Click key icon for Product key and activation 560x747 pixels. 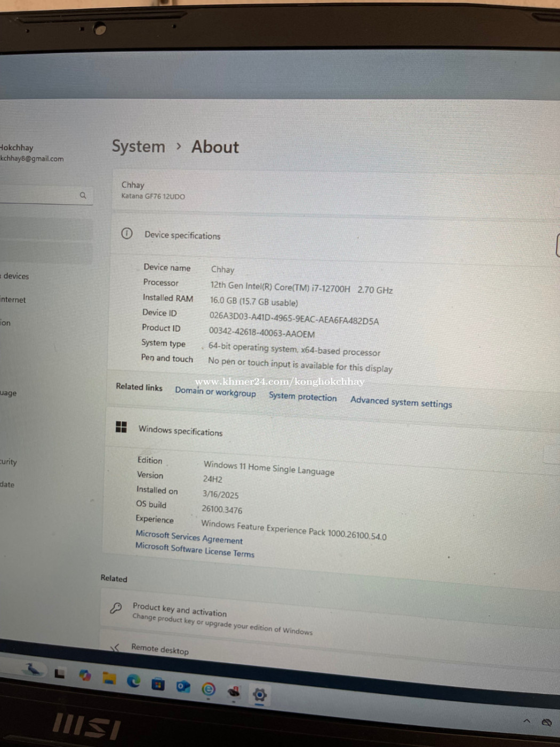[116, 608]
